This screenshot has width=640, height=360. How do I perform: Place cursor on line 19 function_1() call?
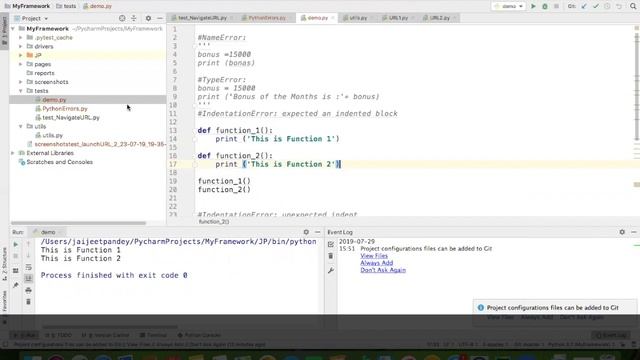(224, 181)
